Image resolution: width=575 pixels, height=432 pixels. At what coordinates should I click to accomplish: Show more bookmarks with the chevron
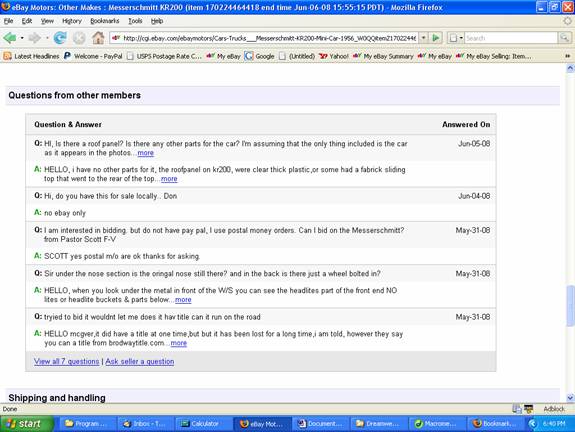(568, 56)
